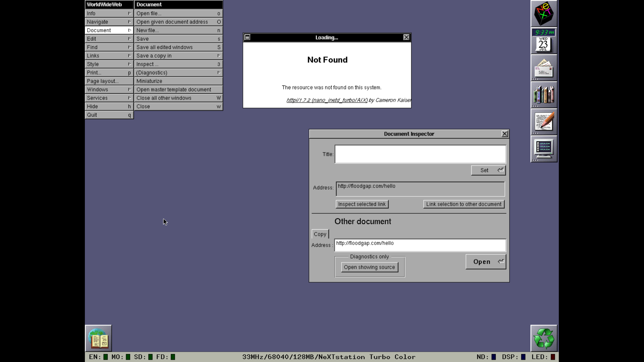
Task: Expand the Navigate submenu
Action: [109, 22]
